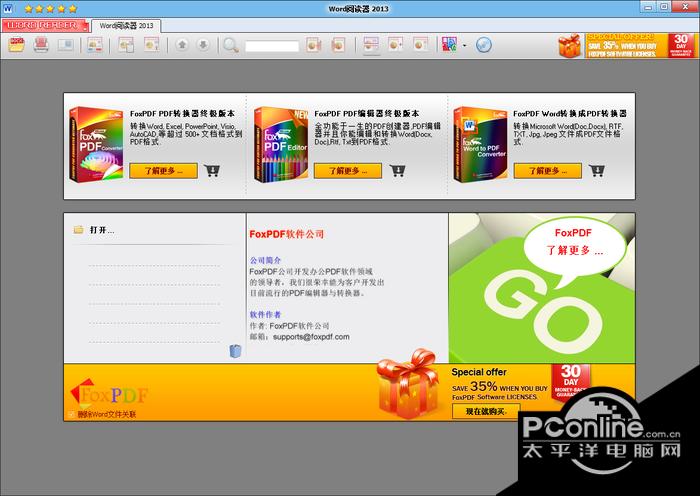Click the colorful language selection icon
Viewport: 700px width, 496px height.
coord(449,45)
